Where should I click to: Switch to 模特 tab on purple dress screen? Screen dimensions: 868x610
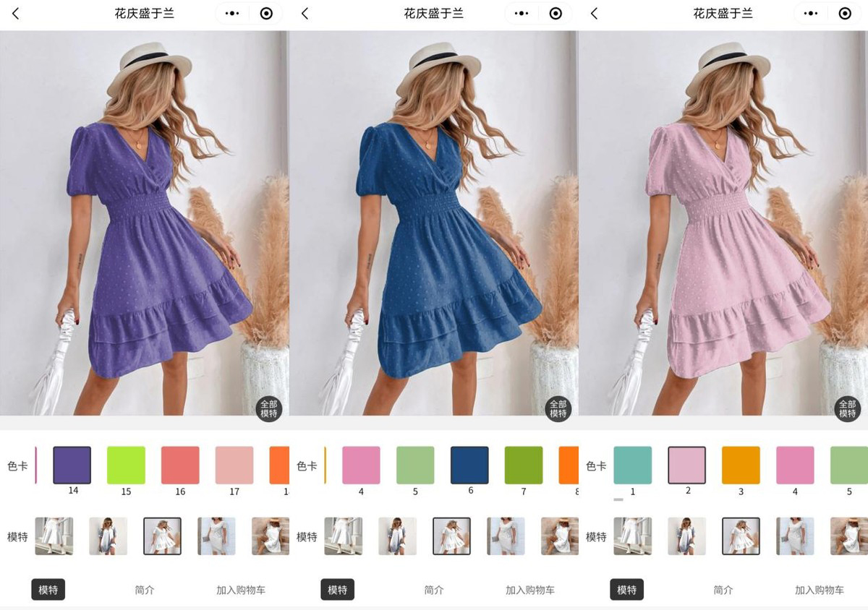[x=48, y=590]
